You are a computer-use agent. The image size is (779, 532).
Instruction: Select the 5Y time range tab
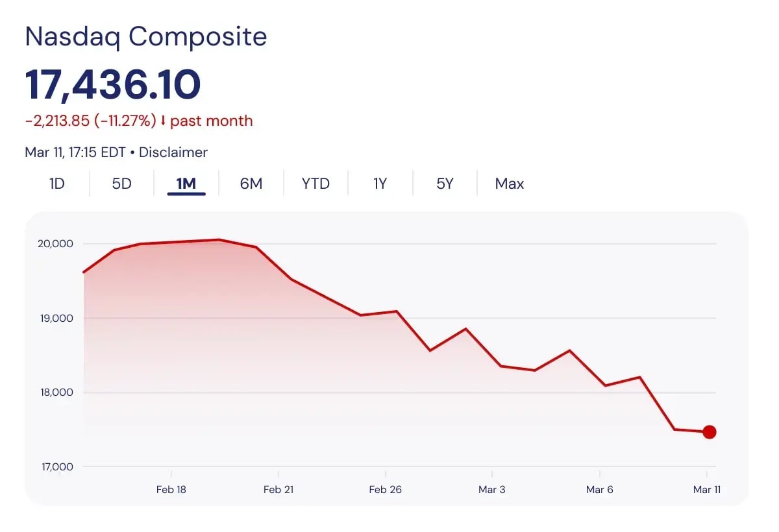point(444,184)
